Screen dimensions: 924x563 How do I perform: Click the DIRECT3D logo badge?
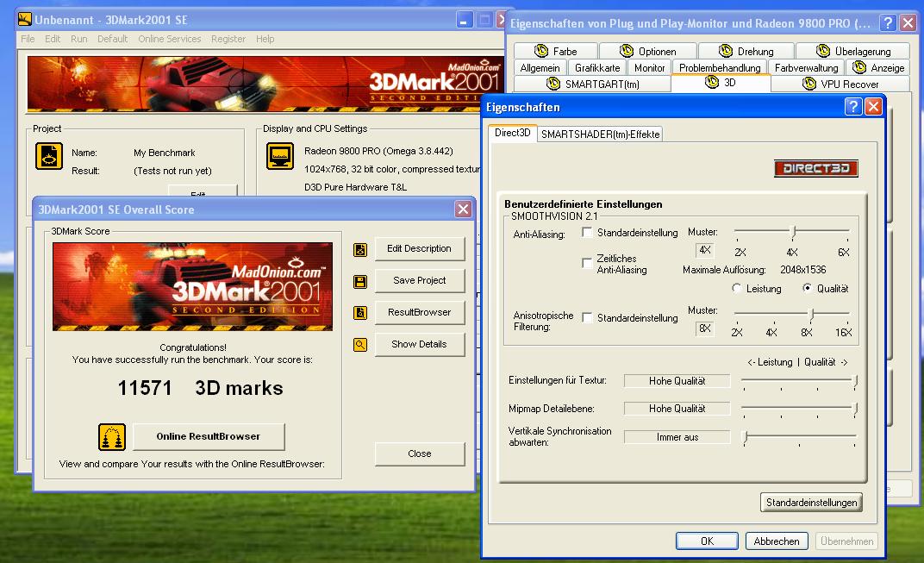coord(815,169)
